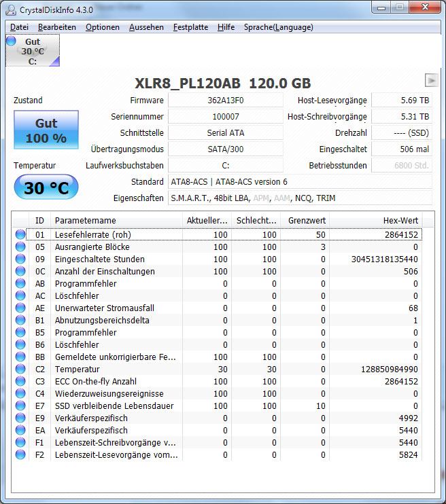The width and height of the screenshot is (446, 504).
Task: Click the Standard field ATA8-ACS version 6
Action: [x=300, y=182]
